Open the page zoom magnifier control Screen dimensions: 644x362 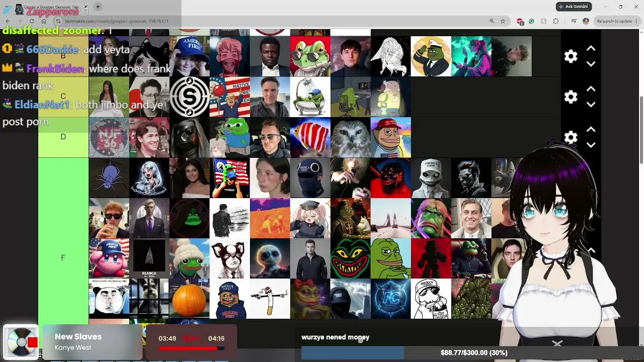[x=492, y=21]
